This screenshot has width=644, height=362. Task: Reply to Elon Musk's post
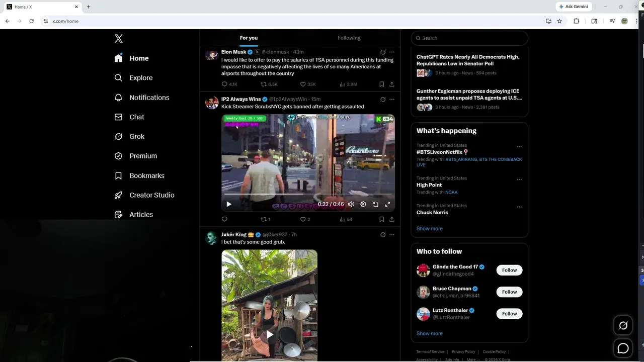(229, 84)
